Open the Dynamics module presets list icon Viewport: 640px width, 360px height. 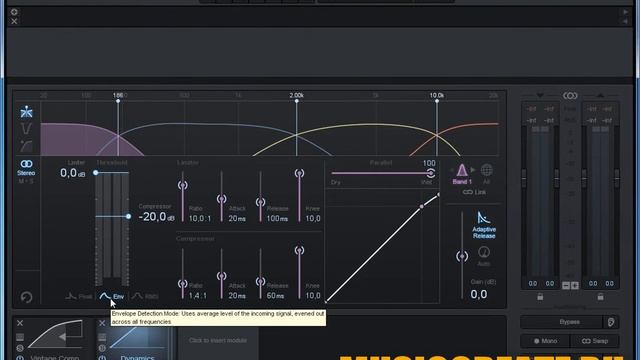point(102,337)
